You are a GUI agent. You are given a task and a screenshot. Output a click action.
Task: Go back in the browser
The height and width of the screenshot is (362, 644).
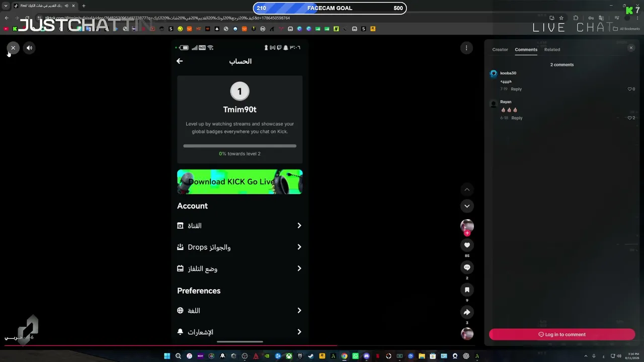click(x=7, y=18)
